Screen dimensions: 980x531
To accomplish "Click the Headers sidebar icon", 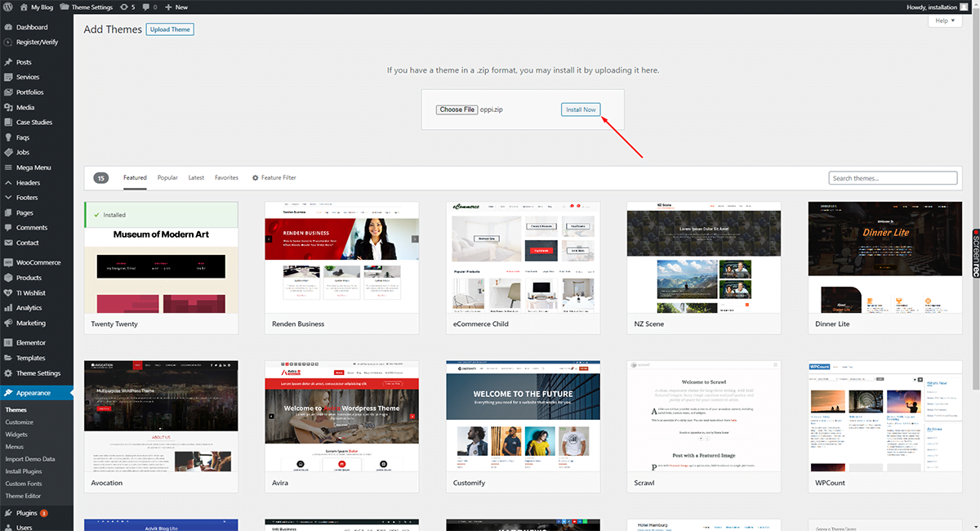I will pos(8,182).
